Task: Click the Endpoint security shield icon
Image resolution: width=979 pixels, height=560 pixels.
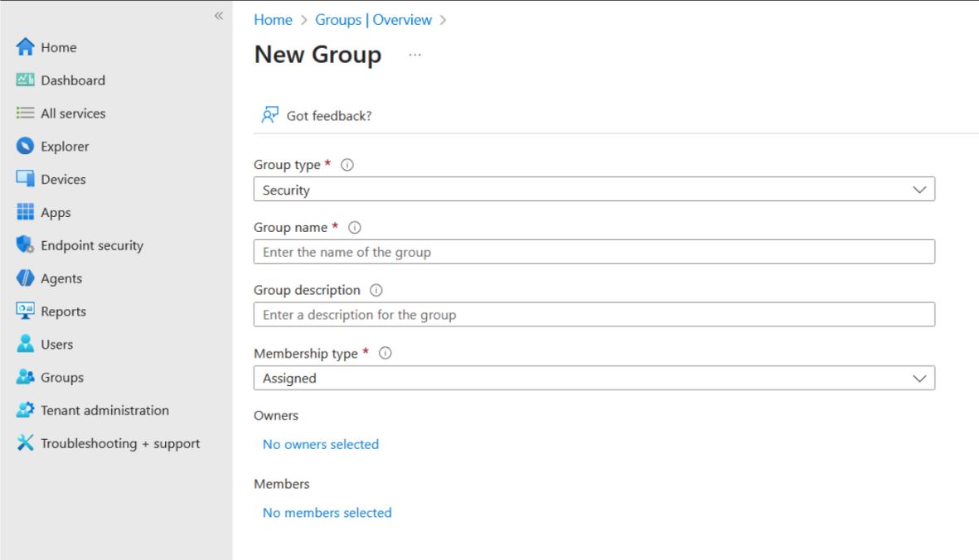Action: [25, 246]
